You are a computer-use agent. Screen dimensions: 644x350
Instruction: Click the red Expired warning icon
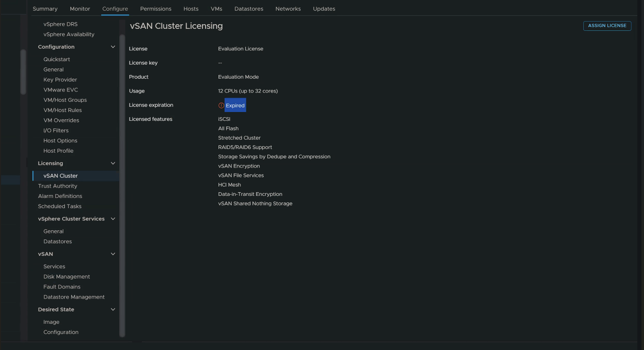tap(221, 105)
